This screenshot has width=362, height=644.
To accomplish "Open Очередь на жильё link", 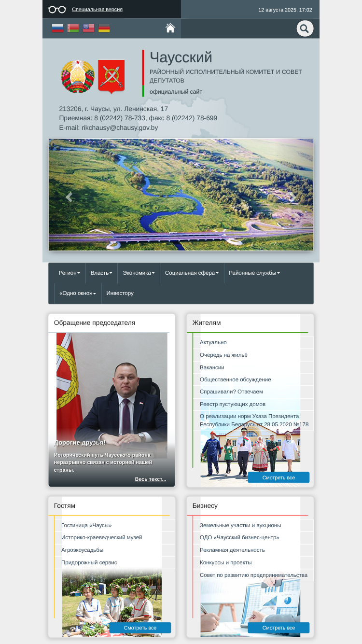I will point(223,355).
